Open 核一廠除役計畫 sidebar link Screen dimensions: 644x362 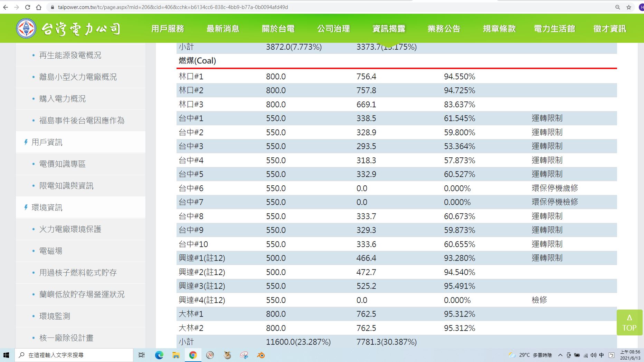point(66,338)
